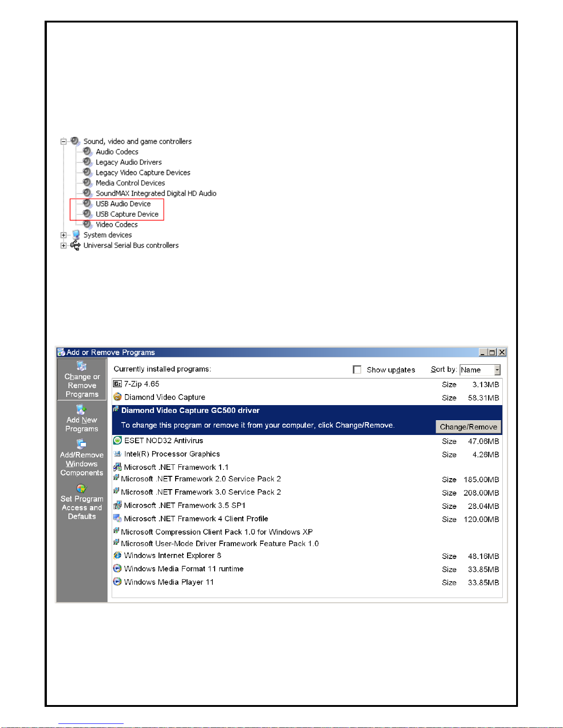Close the Add or Remove Programs window
Image resolution: width=563 pixels, height=728 pixels.
[x=502, y=352]
